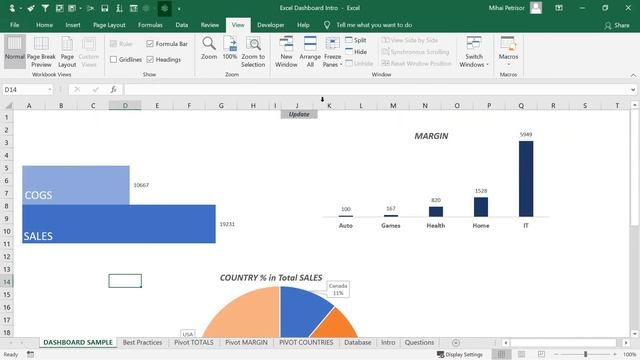This screenshot has height=360, width=640.
Task: Click the Split window command
Action: pyautogui.click(x=356, y=40)
